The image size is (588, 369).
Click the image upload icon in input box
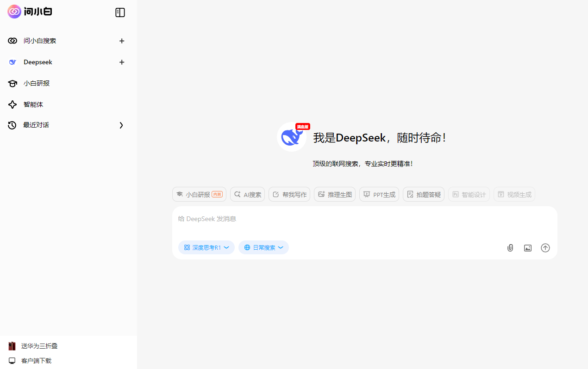pyautogui.click(x=528, y=247)
